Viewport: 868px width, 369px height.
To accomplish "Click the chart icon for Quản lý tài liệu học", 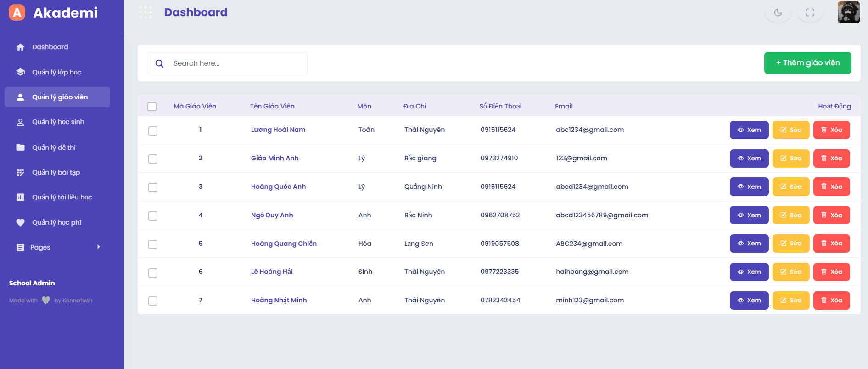I will [20, 197].
